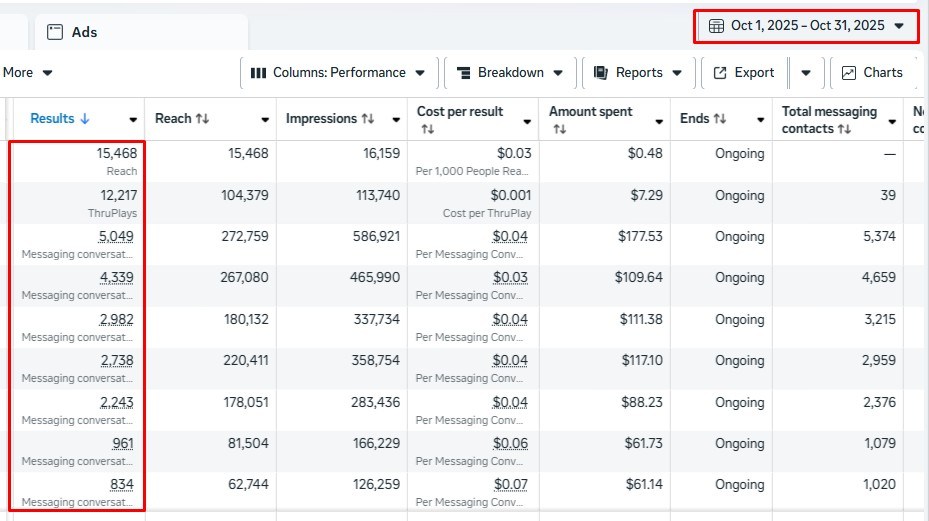This screenshot has height=521, width=929.
Task: Click the Impressions column sort arrows
Action: [x=367, y=119]
